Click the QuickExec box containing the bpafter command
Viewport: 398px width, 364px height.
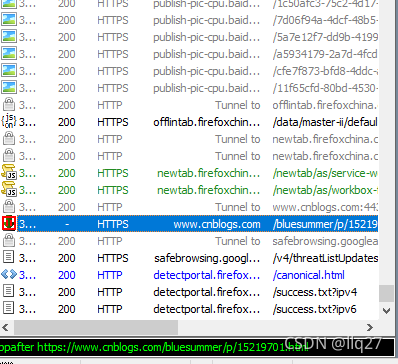(197, 347)
